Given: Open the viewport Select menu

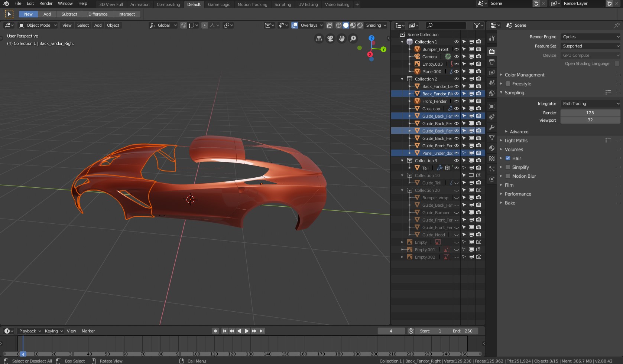Looking at the screenshot, I should 83,25.
